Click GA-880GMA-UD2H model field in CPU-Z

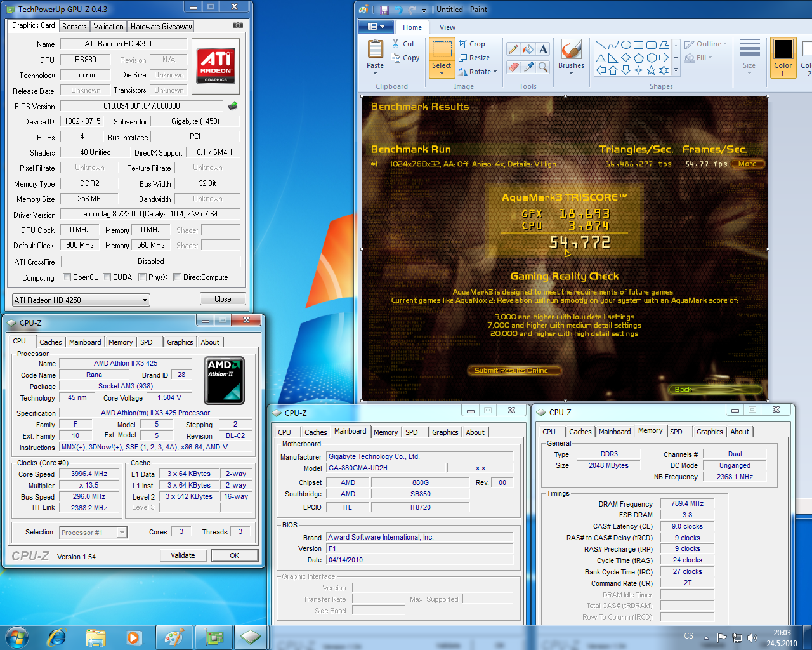[385, 468]
